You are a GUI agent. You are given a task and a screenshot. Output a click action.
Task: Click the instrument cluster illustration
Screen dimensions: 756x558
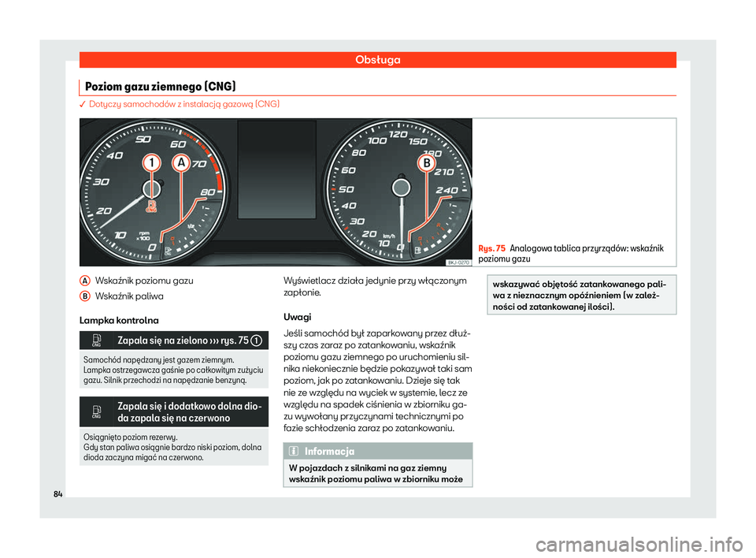276,192
